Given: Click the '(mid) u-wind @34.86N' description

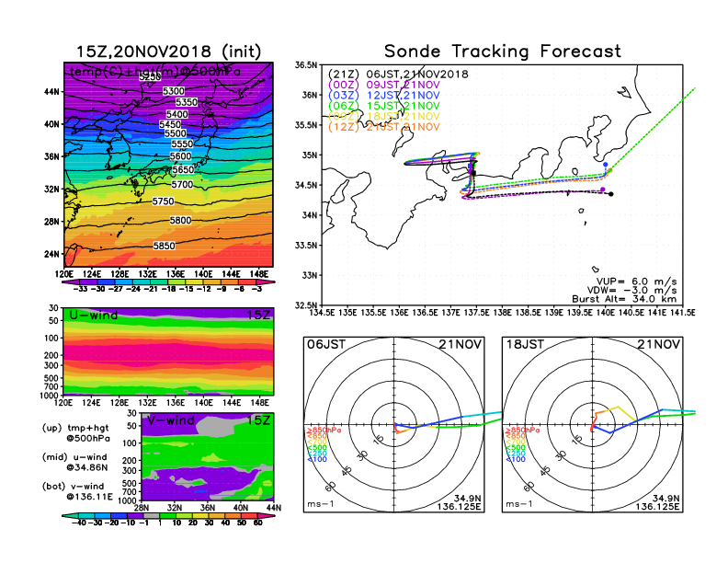Looking at the screenshot, I should click(x=74, y=462).
